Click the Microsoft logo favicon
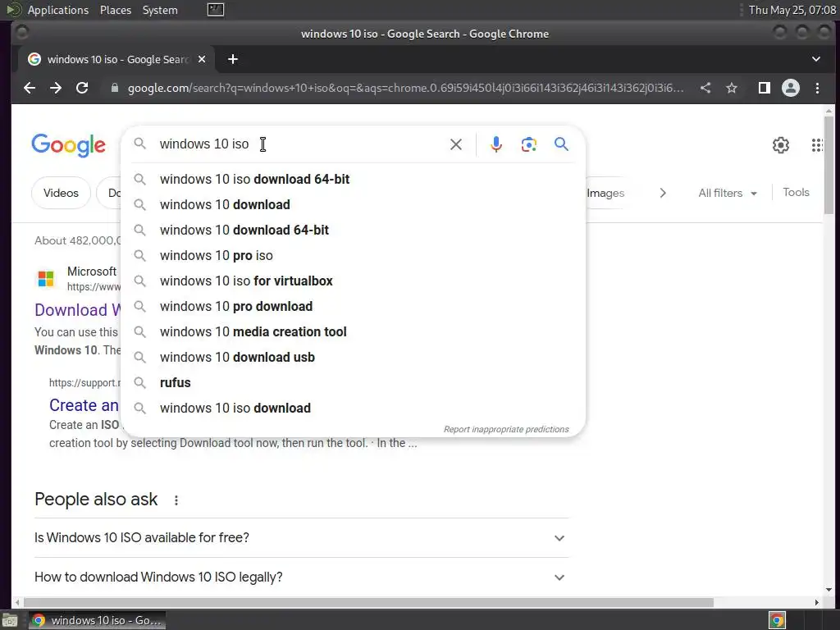This screenshot has height=630, width=840. pyautogui.click(x=46, y=279)
